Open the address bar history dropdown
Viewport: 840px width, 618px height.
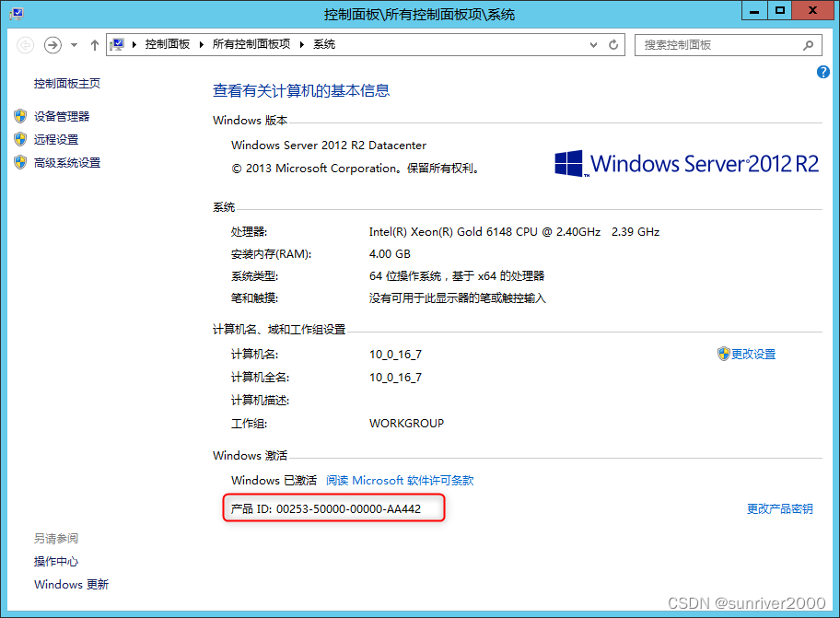click(594, 44)
